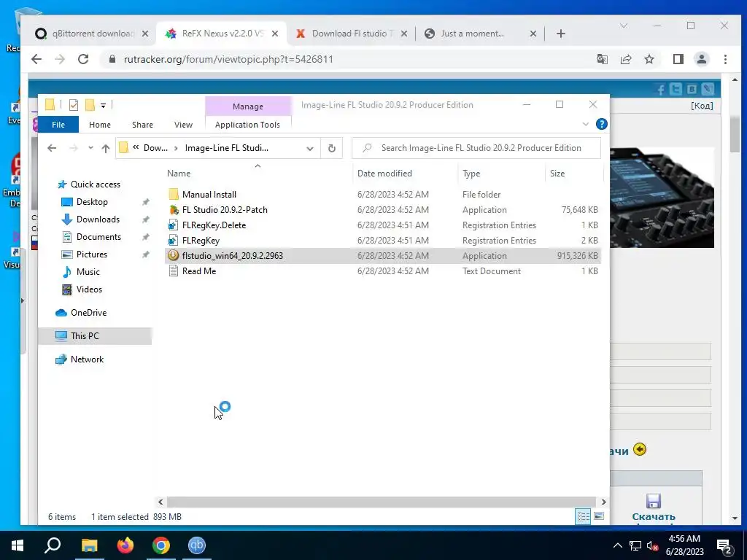Click the Nexus hardware product image on rutracker
747x560 pixels.
(662, 197)
